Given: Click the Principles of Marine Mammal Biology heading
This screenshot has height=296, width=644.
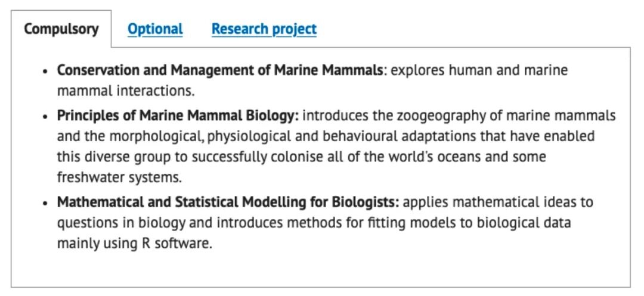Looking at the screenshot, I should pyautogui.click(x=178, y=116).
